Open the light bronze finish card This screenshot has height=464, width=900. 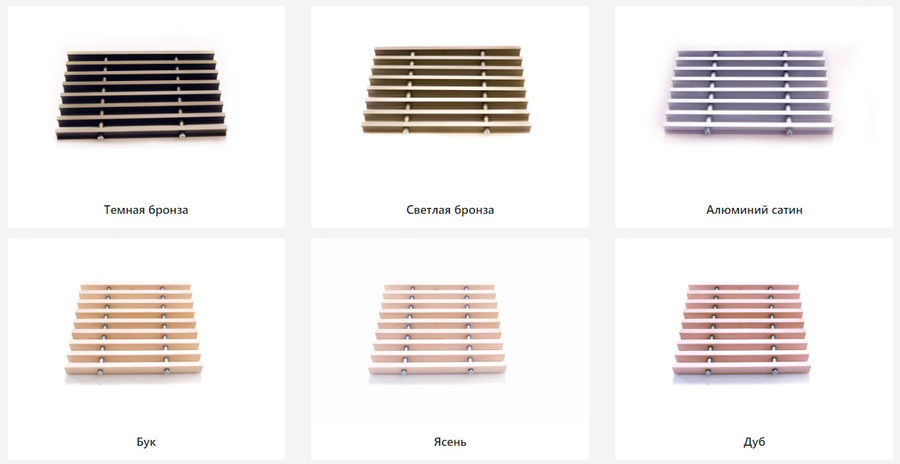coord(450,117)
